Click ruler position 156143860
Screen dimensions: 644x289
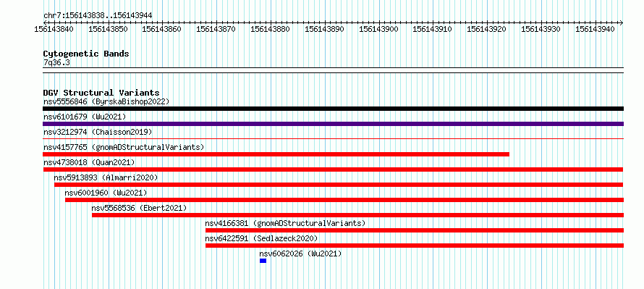(x=162, y=29)
